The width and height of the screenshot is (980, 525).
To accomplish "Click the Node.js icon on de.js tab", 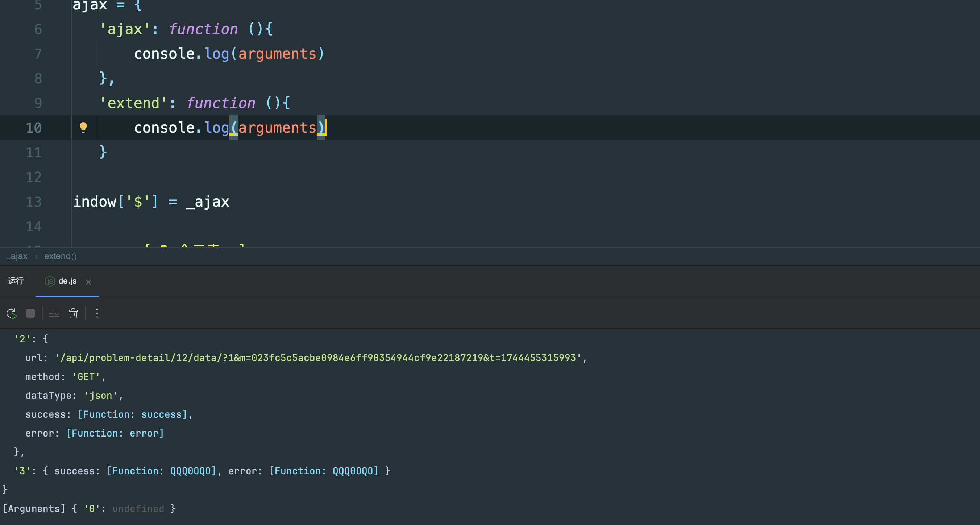I will click(50, 281).
